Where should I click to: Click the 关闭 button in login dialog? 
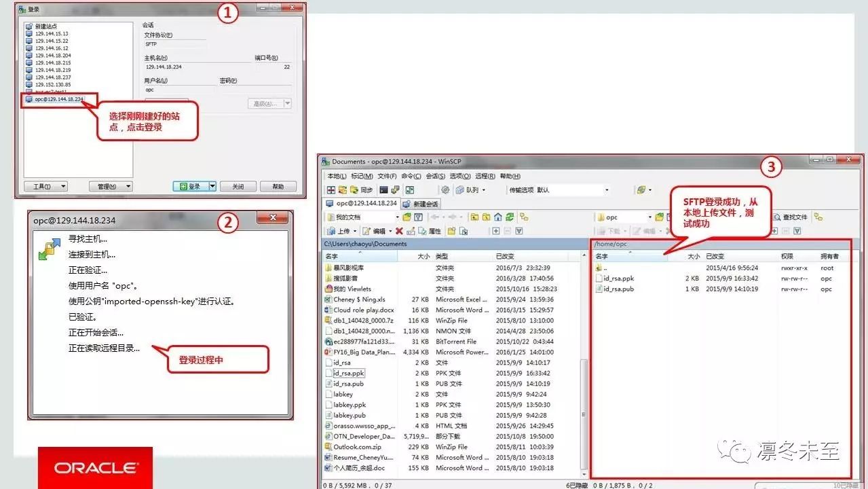click(x=238, y=186)
